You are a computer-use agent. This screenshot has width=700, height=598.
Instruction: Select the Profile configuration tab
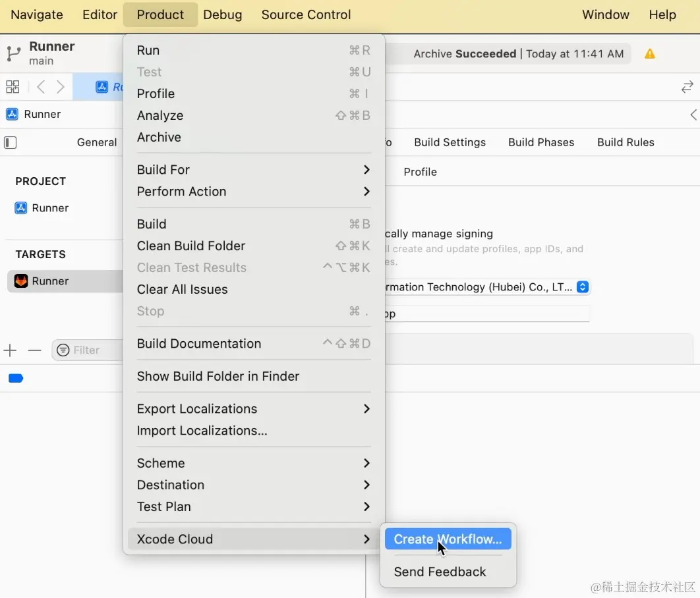pyautogui.click(x=420, y=172)
